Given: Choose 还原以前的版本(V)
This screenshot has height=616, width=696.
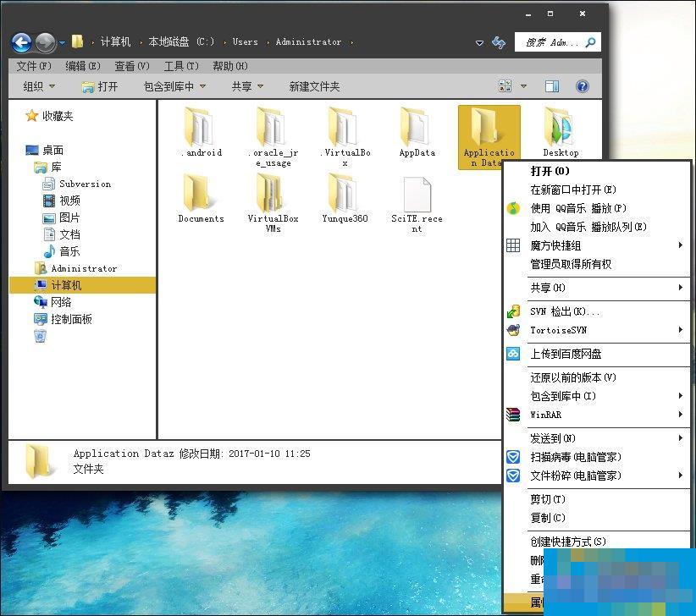Looking at the screenshot, I should click(598, 377).
